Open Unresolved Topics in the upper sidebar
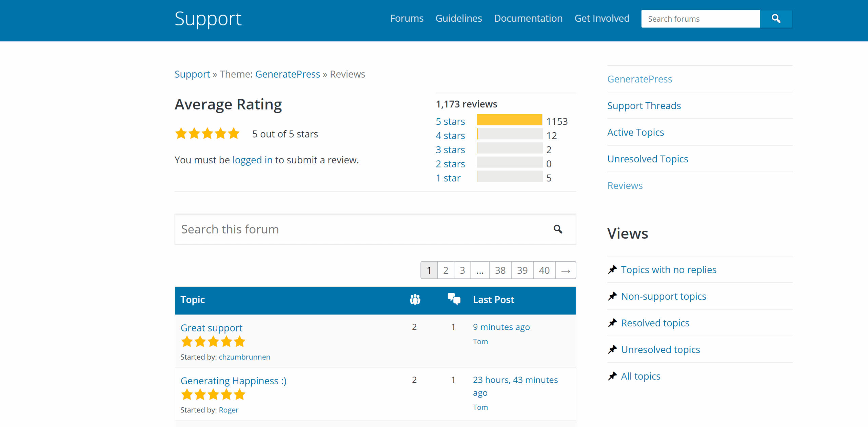 coord(648,159)
